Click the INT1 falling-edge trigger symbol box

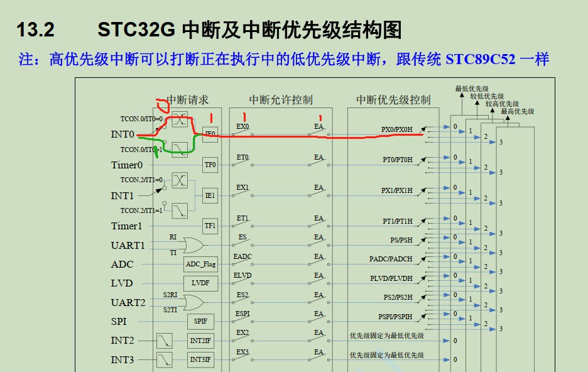(180, 211)
